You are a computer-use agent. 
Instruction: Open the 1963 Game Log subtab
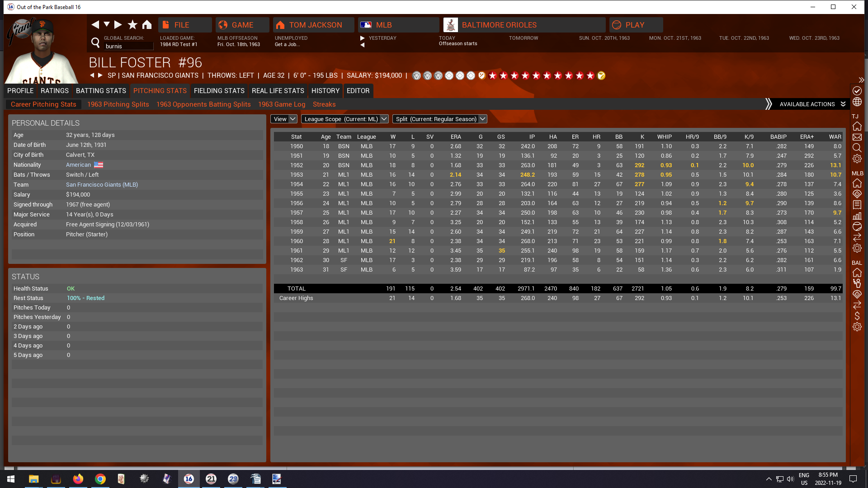coord(282,104)
